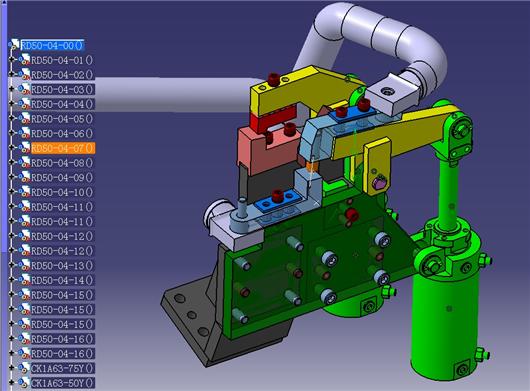Expand the RD50-04-08 tree node

tap(12, 162)
